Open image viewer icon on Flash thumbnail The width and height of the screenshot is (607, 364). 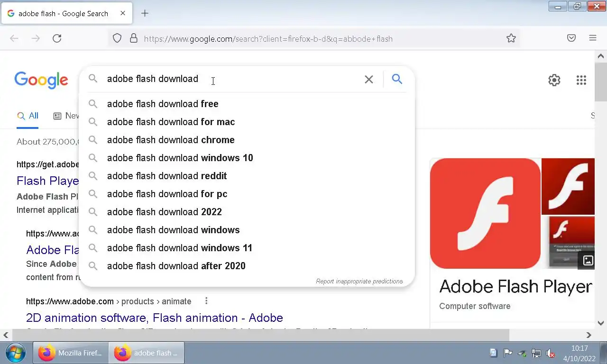[588, 260]
